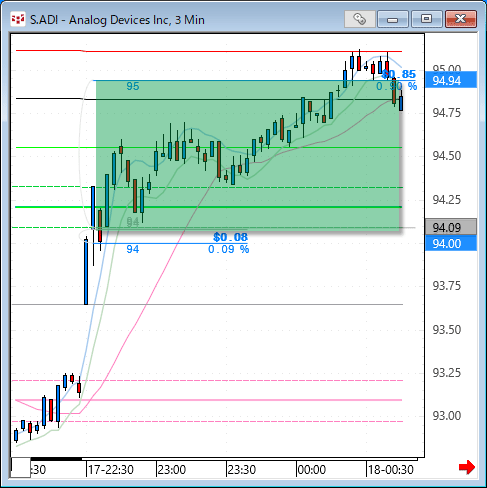Click the 94.50 price axis label
This screenshot has height=488, width=487.
[x=447, y=156]
